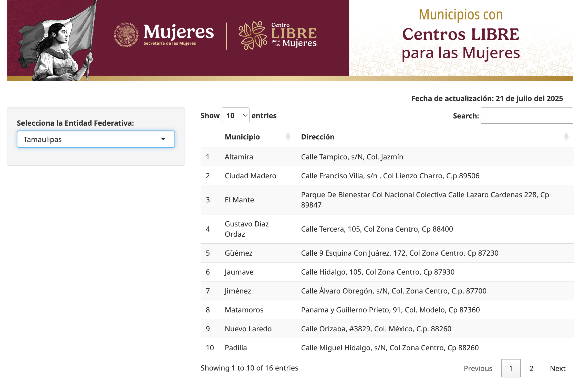Click address 'Parque De Bienestar Col Nacional Colectiva'
The width and height of the screenshot is (579, 392).
tap(374, 195)
